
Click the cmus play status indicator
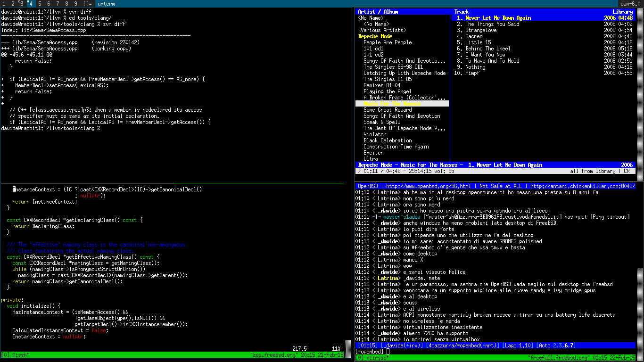[x=359, y=171]
